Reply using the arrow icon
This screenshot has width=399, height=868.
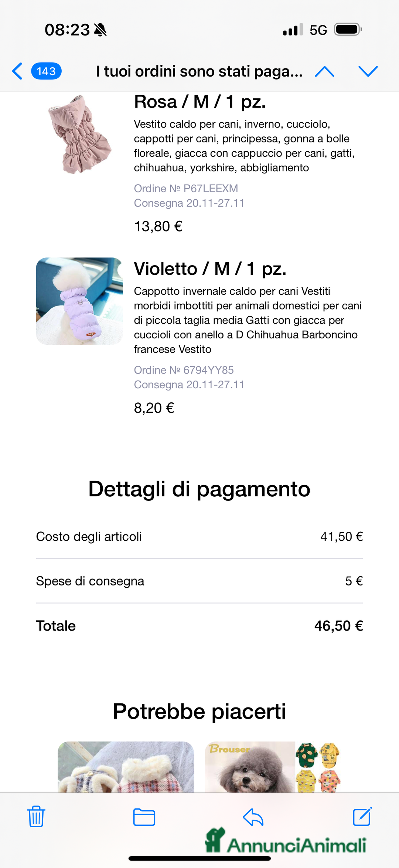[x=253, y=817]
